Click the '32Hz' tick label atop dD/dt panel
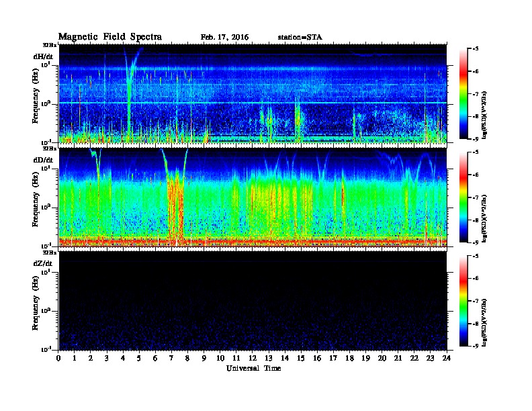 click(50, 148)
